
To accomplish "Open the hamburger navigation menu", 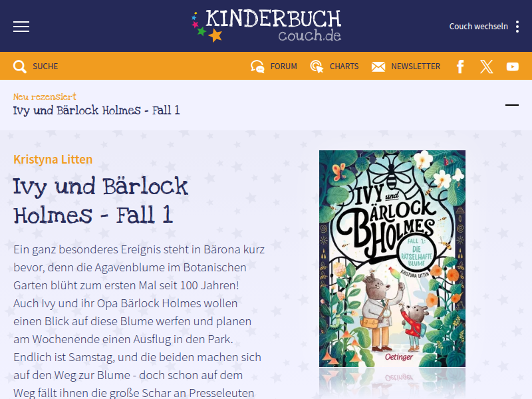I will 21,27.
